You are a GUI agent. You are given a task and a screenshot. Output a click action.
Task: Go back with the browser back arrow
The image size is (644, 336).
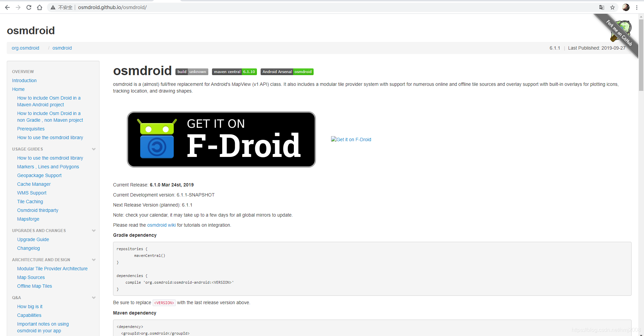(x=7, y=7)
